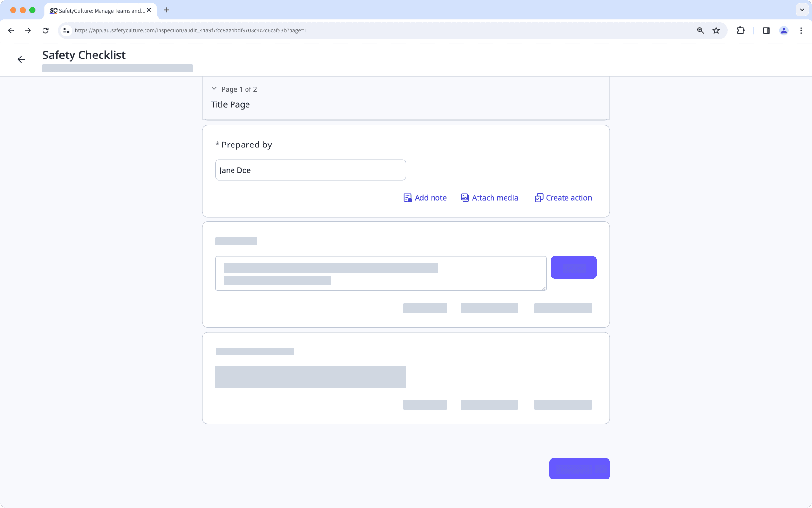The image size is (812, 508).
Task: Click the Add note link
Action: coord(430,198)
